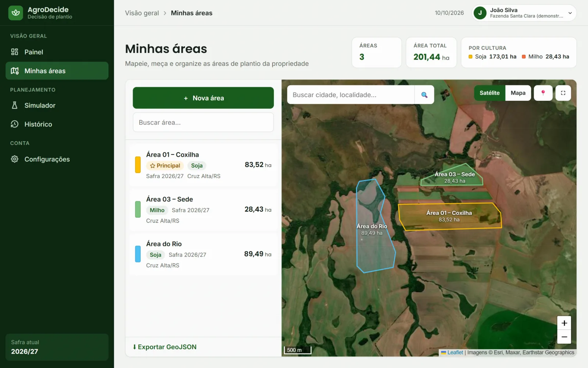Click the Nova área button
Viewport: 588px width, 368px height.
tap(203, 98)
